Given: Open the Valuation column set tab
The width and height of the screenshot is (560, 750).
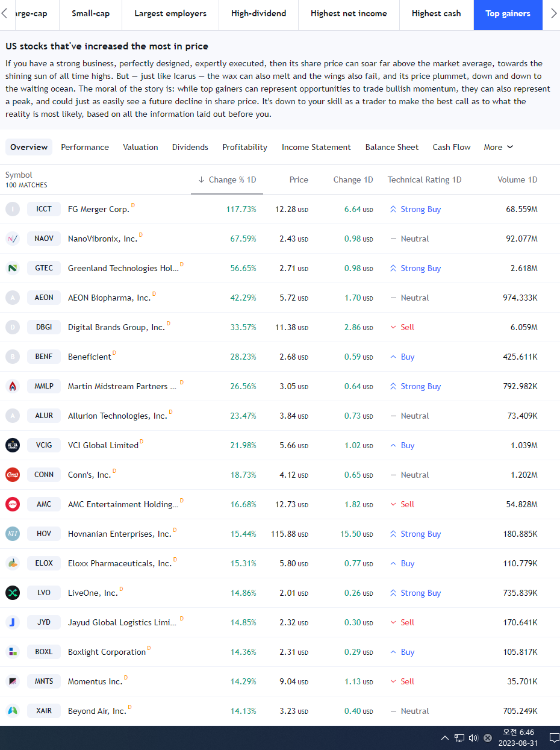Looking at the screenshot, I should point(140,147).
